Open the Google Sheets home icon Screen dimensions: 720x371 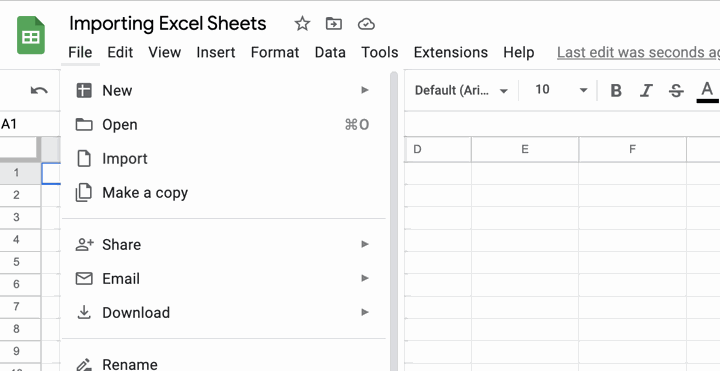(31, 35)
